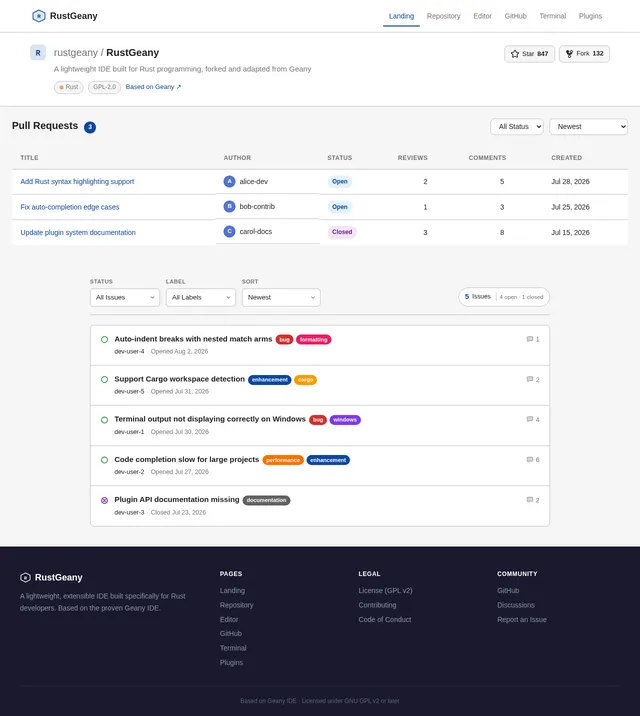Viewport: 640px width, 716px height.
Task: Open the GitHub tab
Action: (515, 16)
